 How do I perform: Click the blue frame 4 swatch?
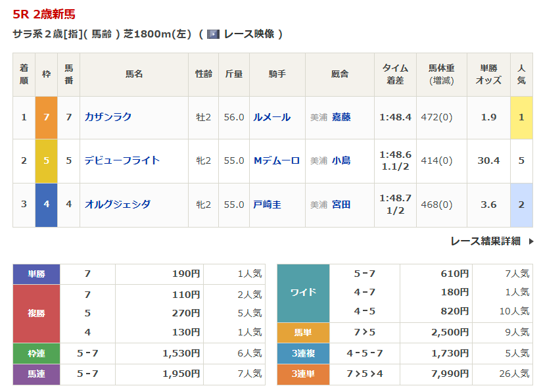(x=46, y=205)
